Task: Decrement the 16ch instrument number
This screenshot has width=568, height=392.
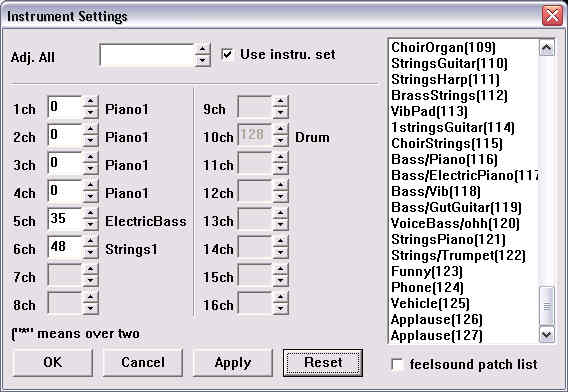Action: click(280, 308)
